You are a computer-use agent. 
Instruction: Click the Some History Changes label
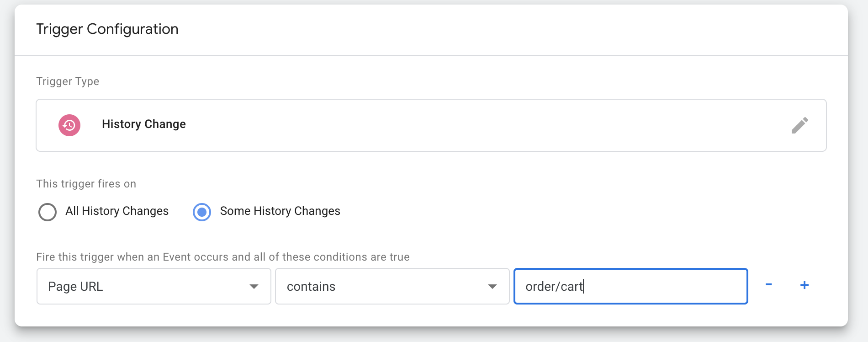(280, 211)
